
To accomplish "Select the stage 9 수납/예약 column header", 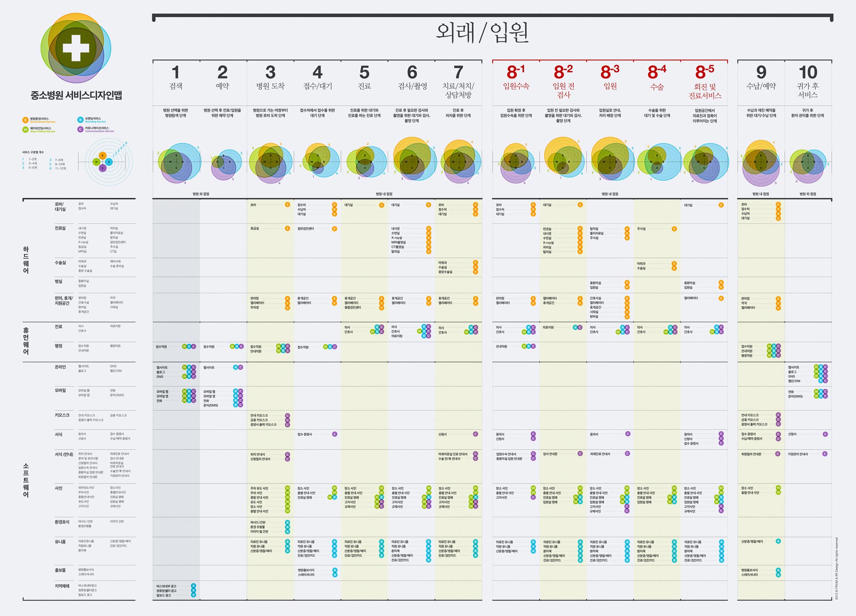I will tap(761, 77).
